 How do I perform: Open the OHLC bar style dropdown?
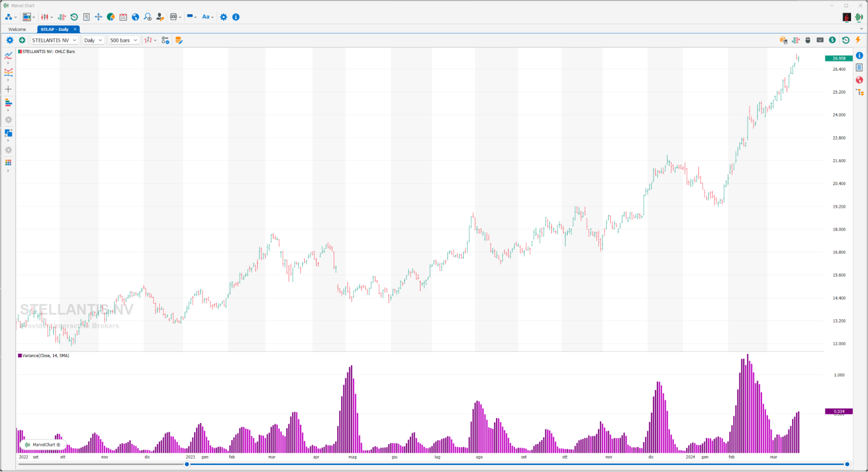[x=150, y=40]
